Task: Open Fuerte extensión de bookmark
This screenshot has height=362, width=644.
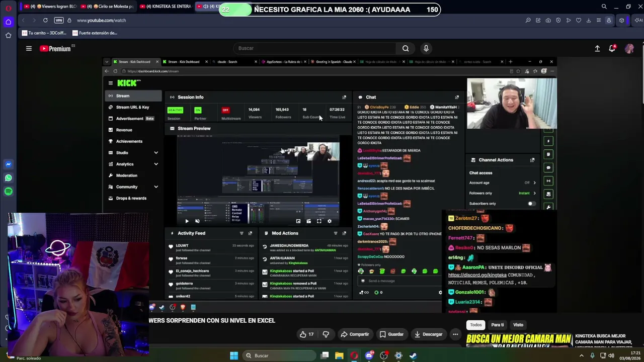Action: click(x=95, y=33)
